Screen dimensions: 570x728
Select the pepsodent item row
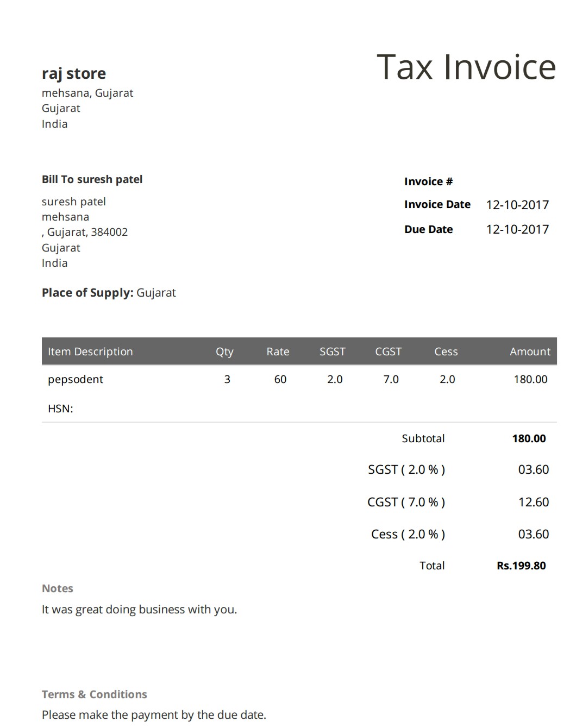299,379
